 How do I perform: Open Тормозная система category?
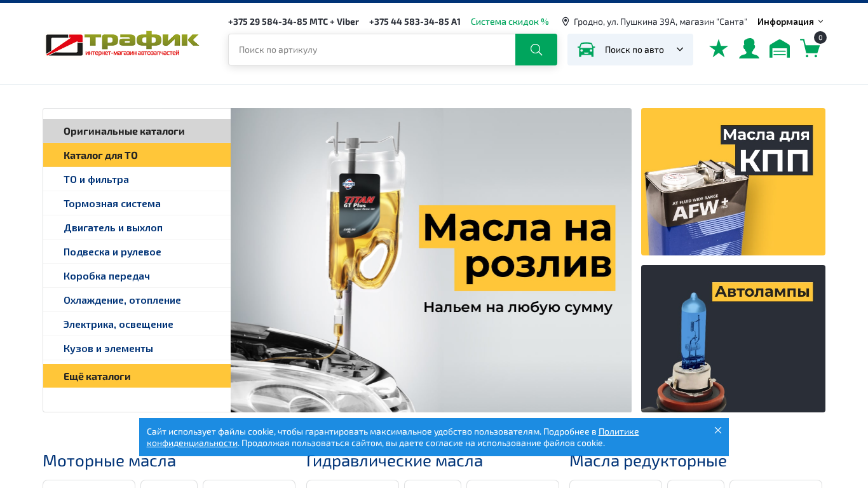137,203
